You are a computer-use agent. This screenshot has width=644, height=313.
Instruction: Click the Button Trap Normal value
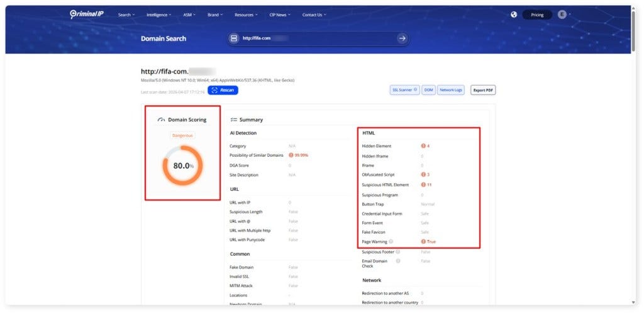coord(428,205)
